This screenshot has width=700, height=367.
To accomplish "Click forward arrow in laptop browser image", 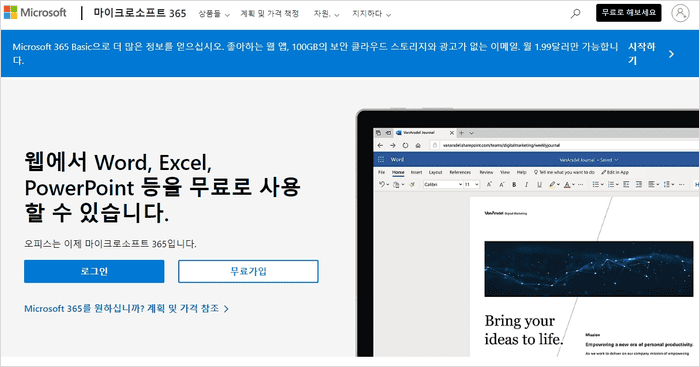I will point(392,146).
